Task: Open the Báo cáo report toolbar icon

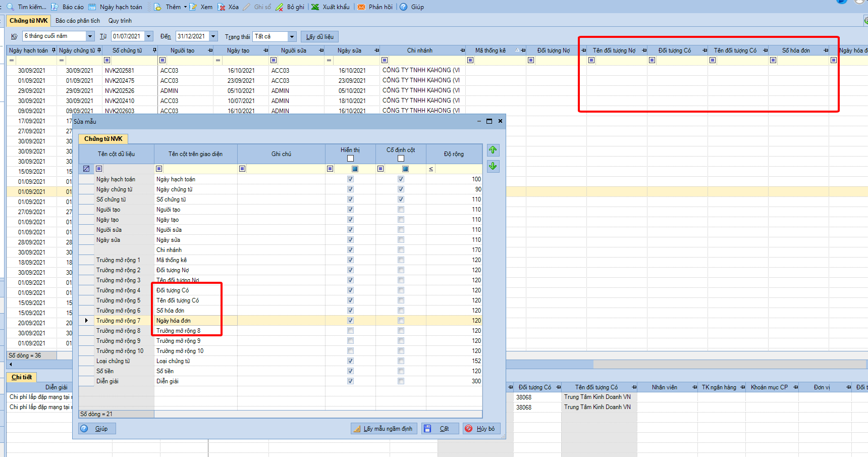Action: coord(55,7)
